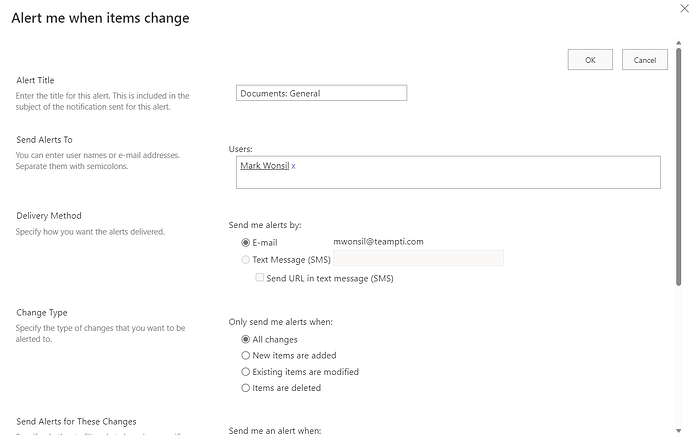Click the scrollbar up arrow
This screenshot has width=690, height=447.
tap(679, 43)
